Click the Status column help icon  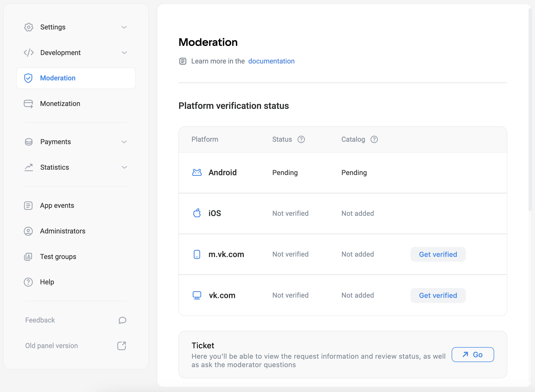pyautogui.click(x=301, y=140)
